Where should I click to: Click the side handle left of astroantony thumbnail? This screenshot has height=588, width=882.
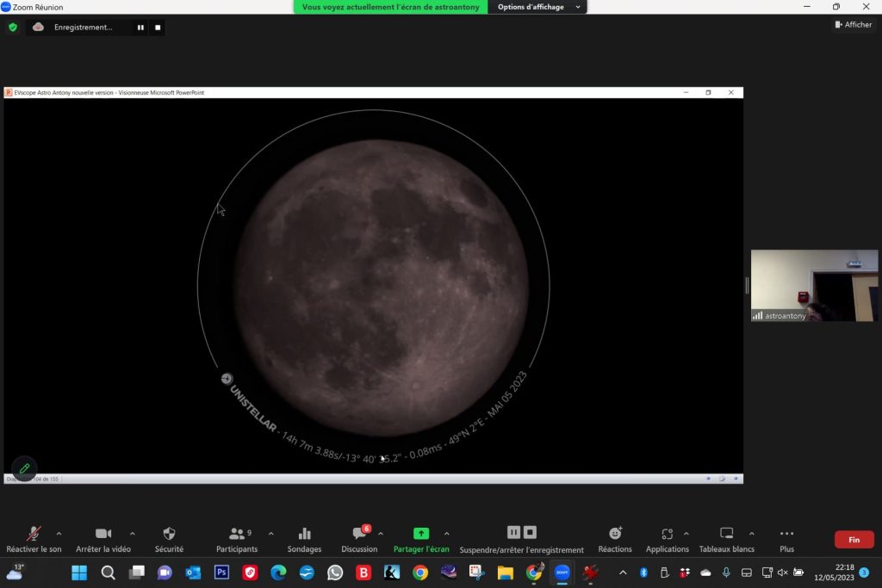coord(747,286)
